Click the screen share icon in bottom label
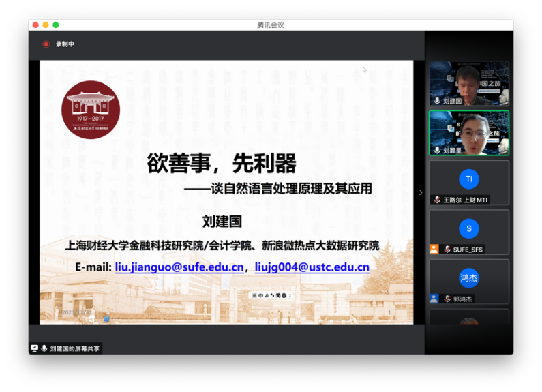This screenshot has height=392, width=542. coord(34,348)
